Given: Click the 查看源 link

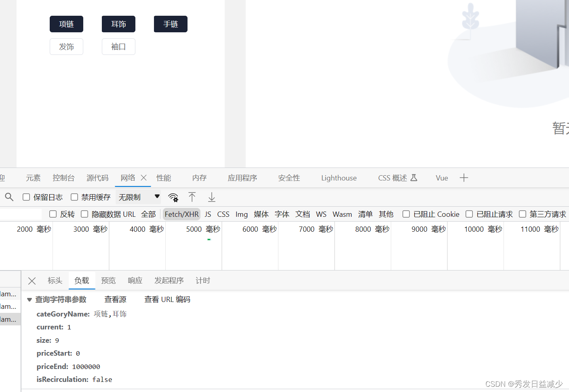Looking at the screenshot, I should [115, 299].
